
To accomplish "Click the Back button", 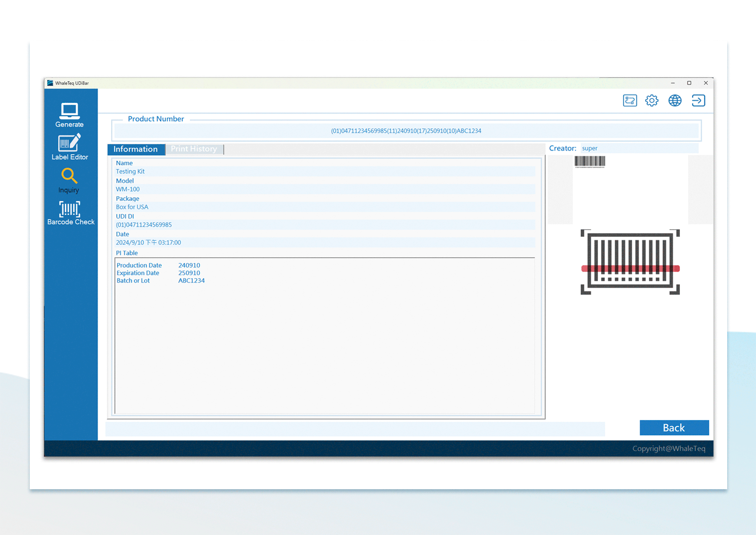I will click(x=674, y=428).
